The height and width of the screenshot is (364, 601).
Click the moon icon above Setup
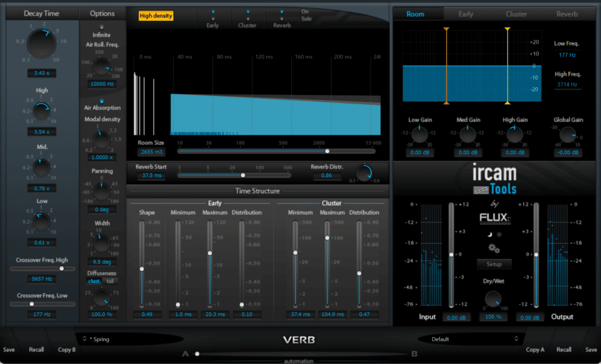point(490,235)
